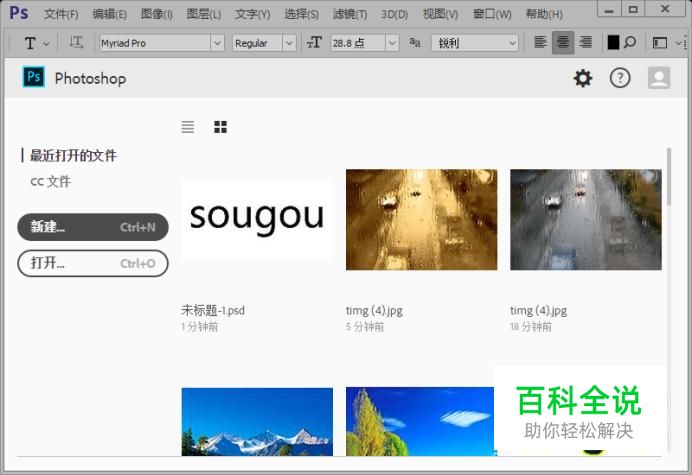The width and height of the screenshot is (692, 475).
Task: Align text right
Action: 586,42
